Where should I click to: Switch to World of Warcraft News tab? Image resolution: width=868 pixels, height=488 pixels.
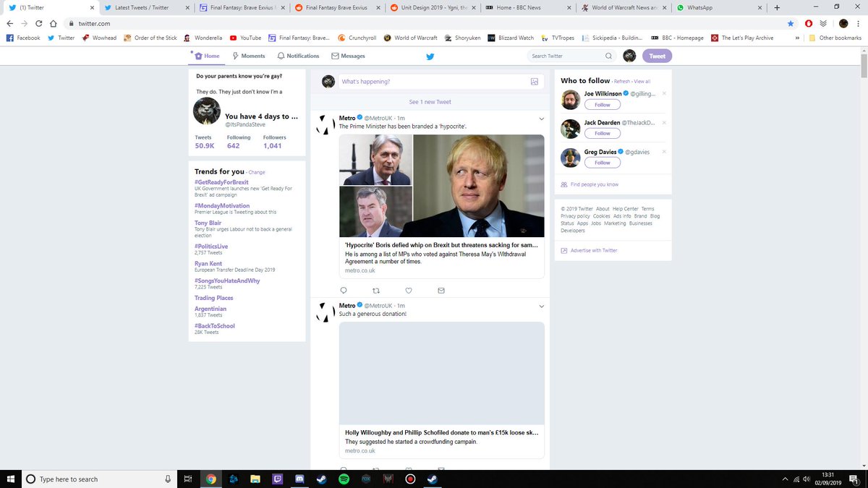(623, 7)
